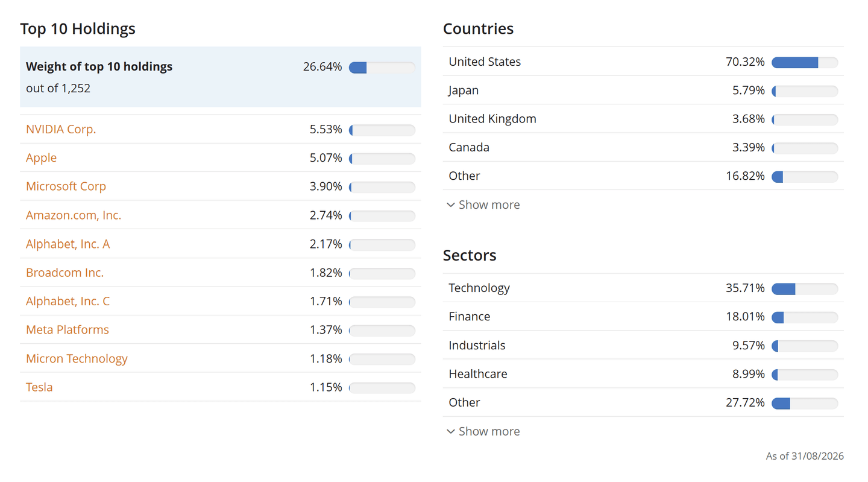Click the Technology sector weight bar
This screenshot has height=482, width=868.
[x=805, y=289]
